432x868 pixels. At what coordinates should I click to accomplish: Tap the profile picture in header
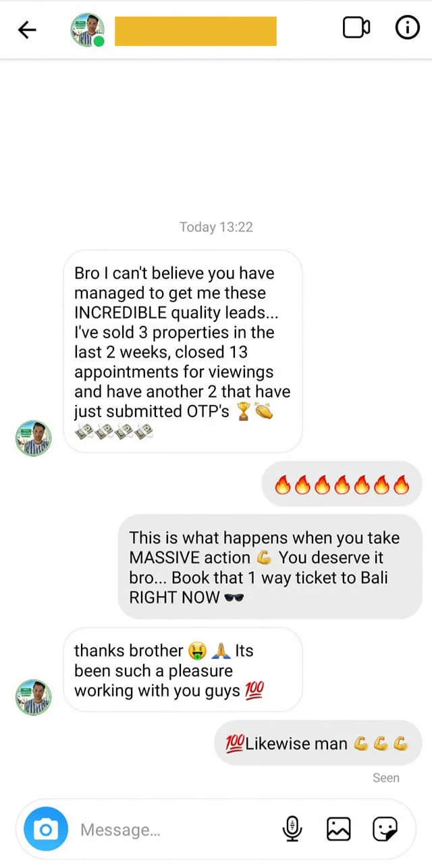pos(86,30)
